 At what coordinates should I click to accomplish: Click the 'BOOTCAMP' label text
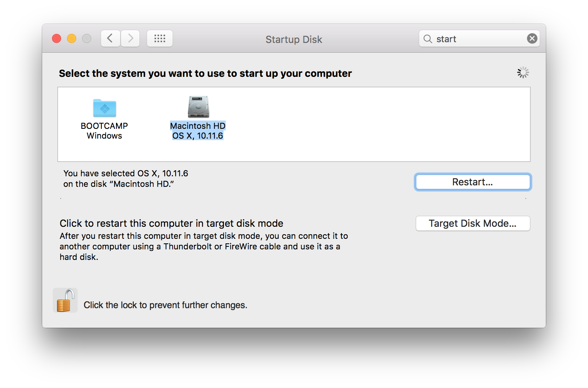[104, 126]
